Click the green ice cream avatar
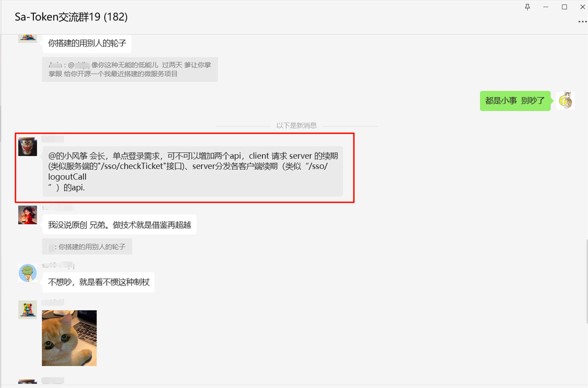Viewport: 588px width, 388px height. click(28, 273)
